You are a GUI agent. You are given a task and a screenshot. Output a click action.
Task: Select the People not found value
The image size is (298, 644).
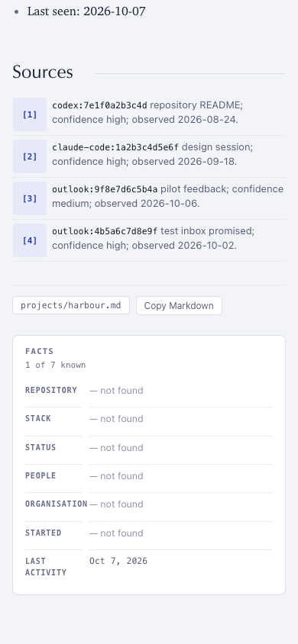coord(116,476)
